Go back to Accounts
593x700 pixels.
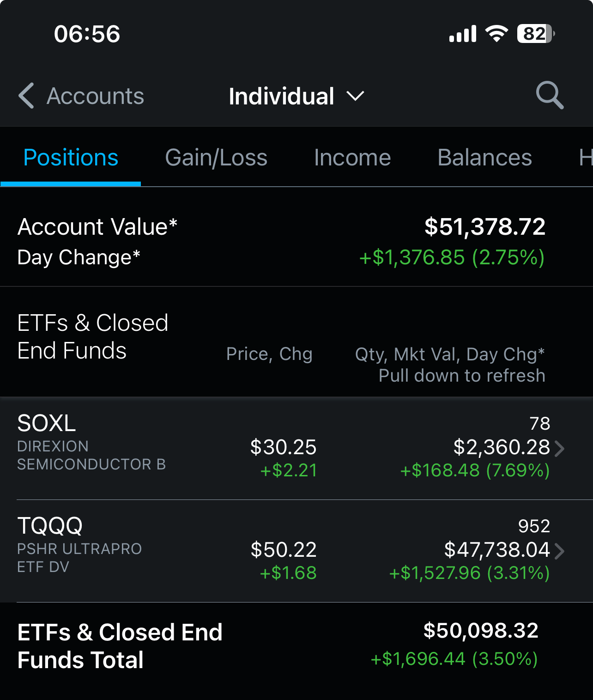(x=95, y=96)
